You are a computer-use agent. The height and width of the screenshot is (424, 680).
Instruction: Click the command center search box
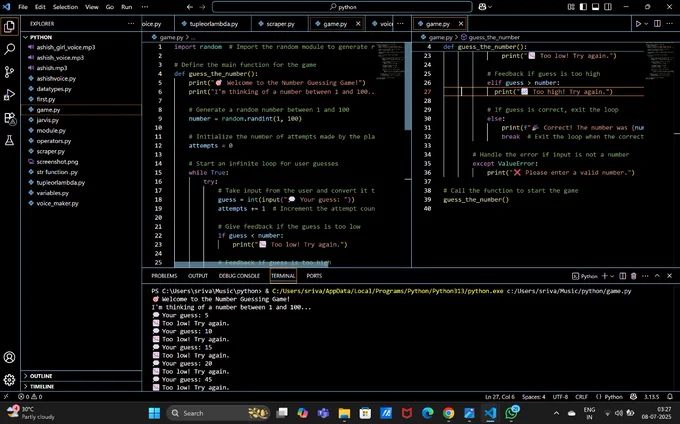tap(342, 7)
